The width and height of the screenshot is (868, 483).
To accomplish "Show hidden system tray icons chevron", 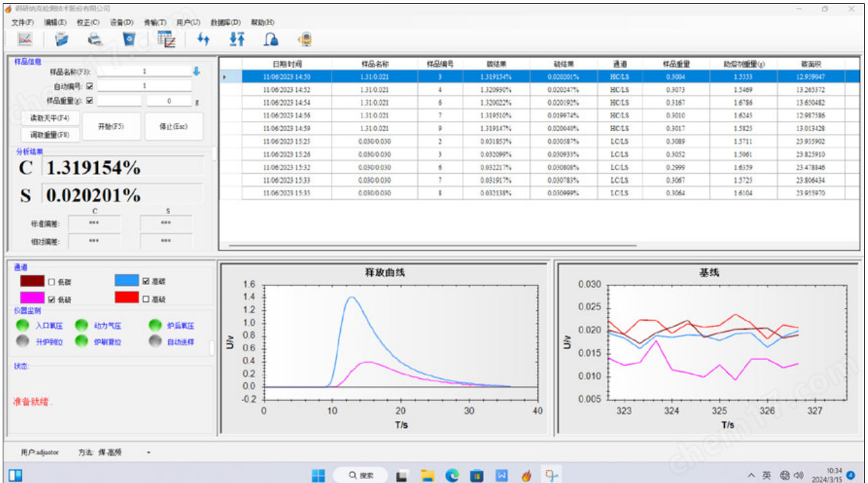I will click(x=751, y=476).
